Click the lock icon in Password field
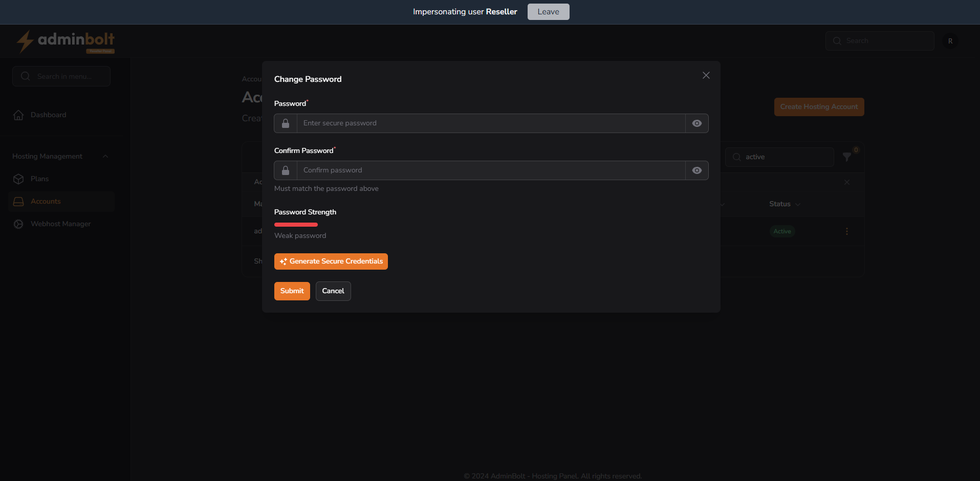The image size is (980, 481). click(x=285, y=123)
